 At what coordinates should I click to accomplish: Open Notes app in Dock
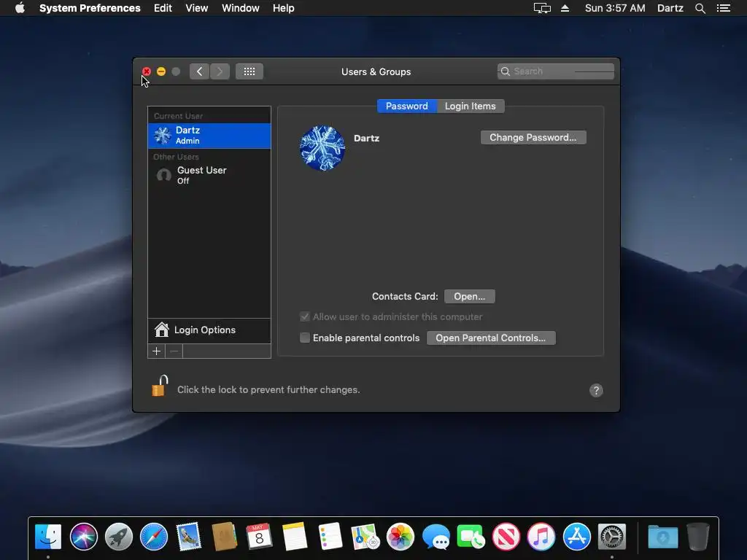pos(295,537)
